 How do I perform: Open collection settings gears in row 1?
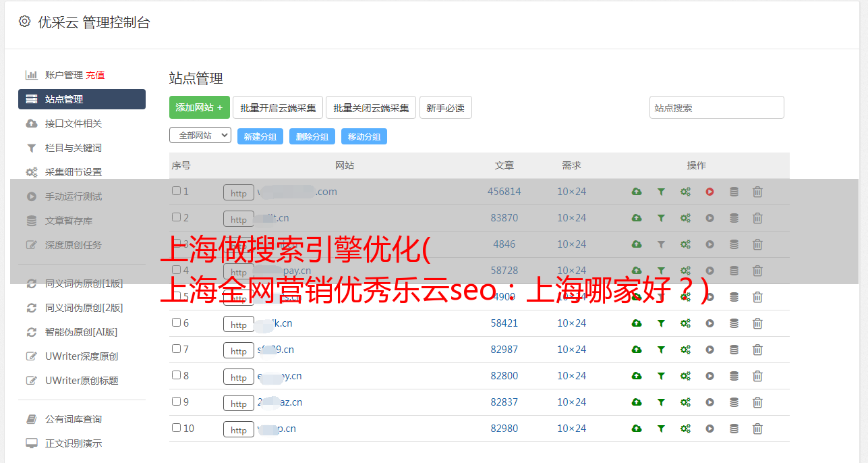[x=685, y=192]
